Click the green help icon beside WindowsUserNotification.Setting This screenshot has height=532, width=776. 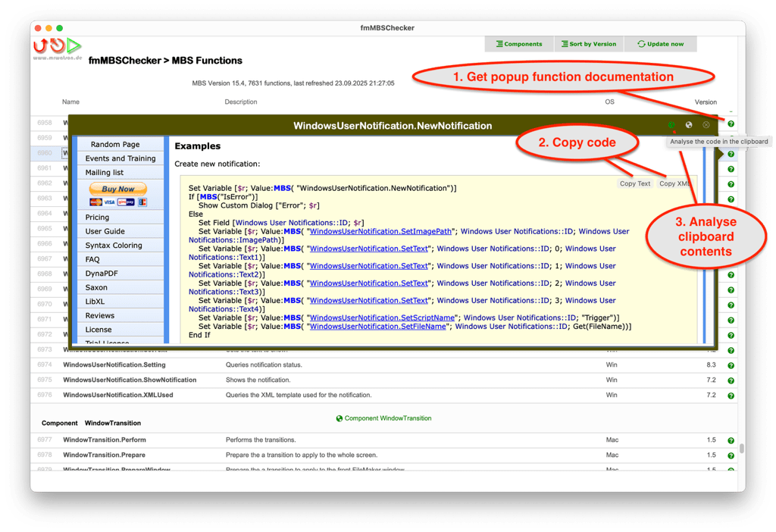click(730, 365)
